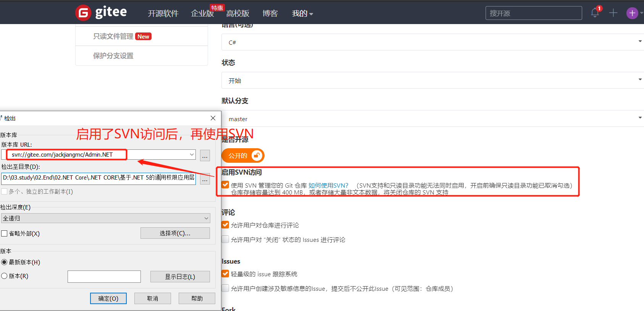Confirm checkout with 确定(O) button
This screenshot has height=311, width=644.
(108, 298)
